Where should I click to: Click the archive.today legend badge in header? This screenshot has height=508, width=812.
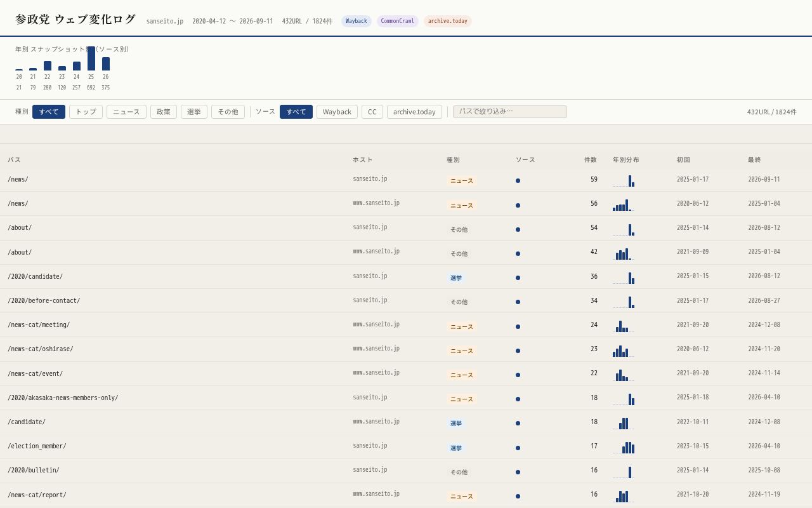(x=448, y=21)
